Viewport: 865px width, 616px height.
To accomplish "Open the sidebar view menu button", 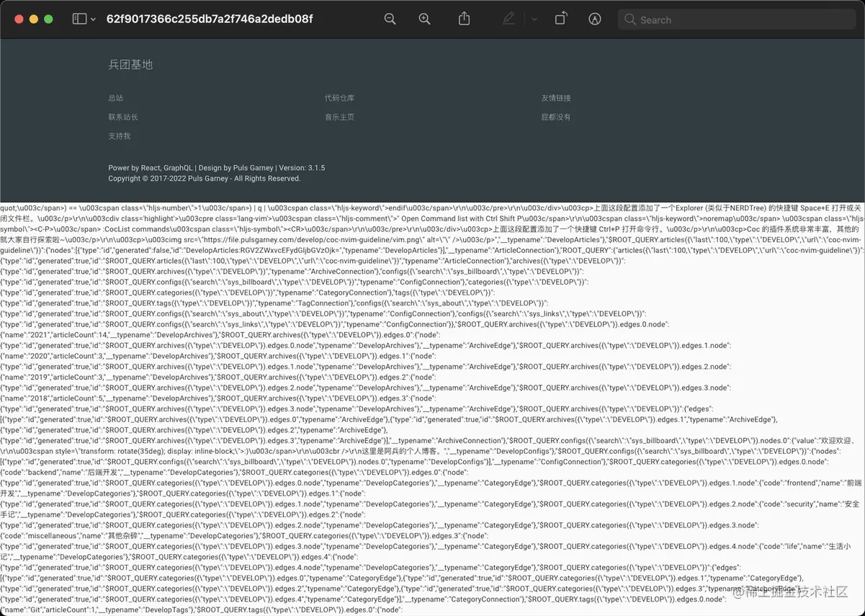I will pyautogui.click(x=79, y=19).
